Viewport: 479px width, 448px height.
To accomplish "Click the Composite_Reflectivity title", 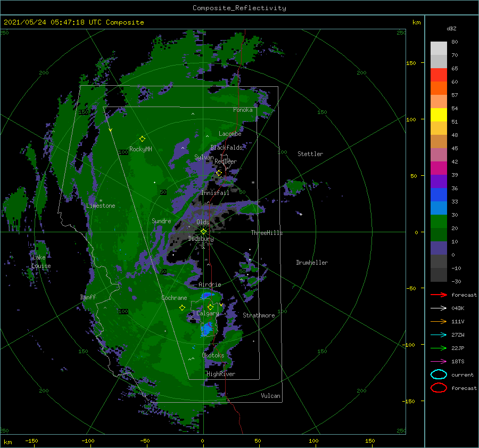I will point(240,8).
